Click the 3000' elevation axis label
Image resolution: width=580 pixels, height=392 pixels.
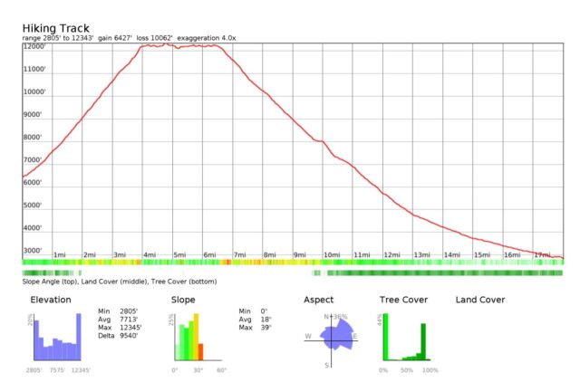click(34, 251)
